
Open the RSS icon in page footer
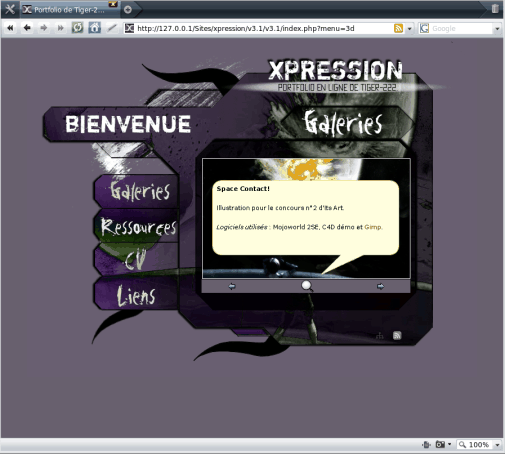(x=397, y=335)
